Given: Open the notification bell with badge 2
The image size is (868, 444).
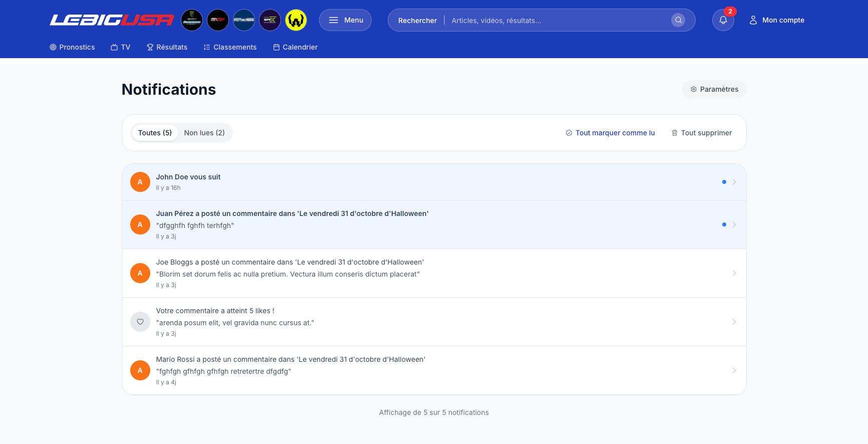Looking at the screenshot, I should (723, 20).
